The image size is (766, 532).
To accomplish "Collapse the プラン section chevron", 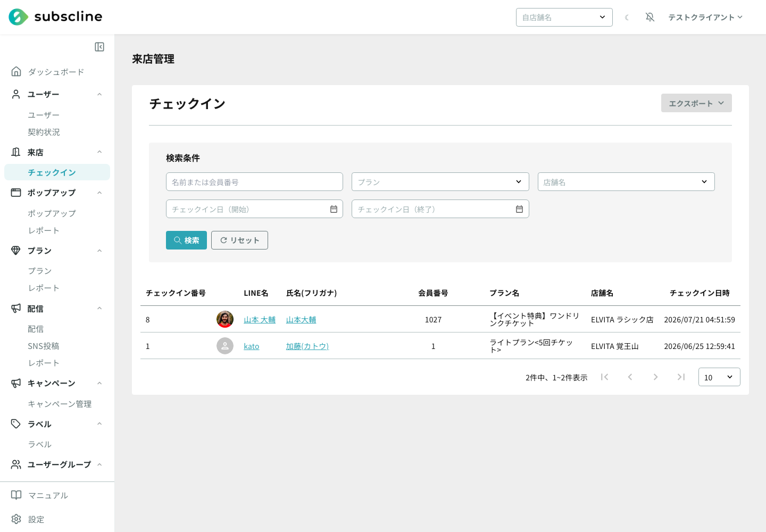I will [x=99, y=251].
